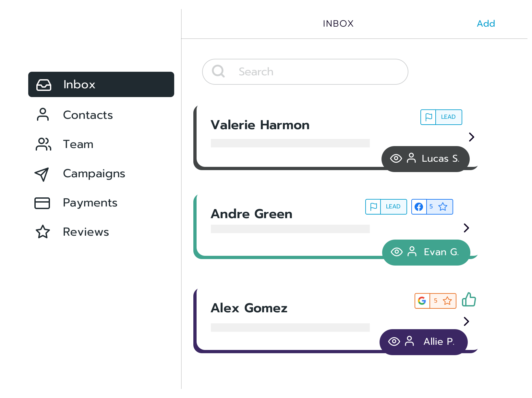The image size is (532, 398).
Task: Click the Payments card icon
Action: (42, 203)
